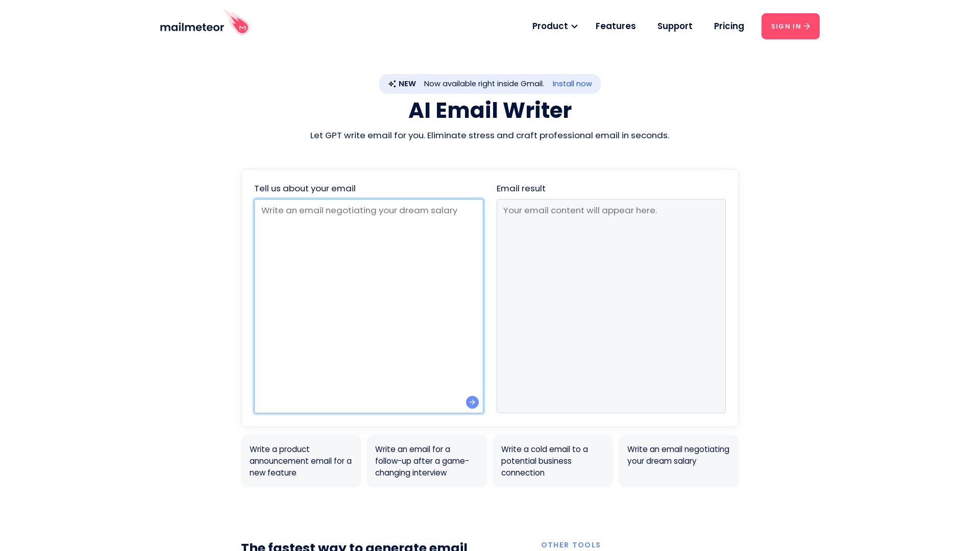Viewport: 980px width, 551px height.
Task: Click Support navigation link
Action: (674, 26)
